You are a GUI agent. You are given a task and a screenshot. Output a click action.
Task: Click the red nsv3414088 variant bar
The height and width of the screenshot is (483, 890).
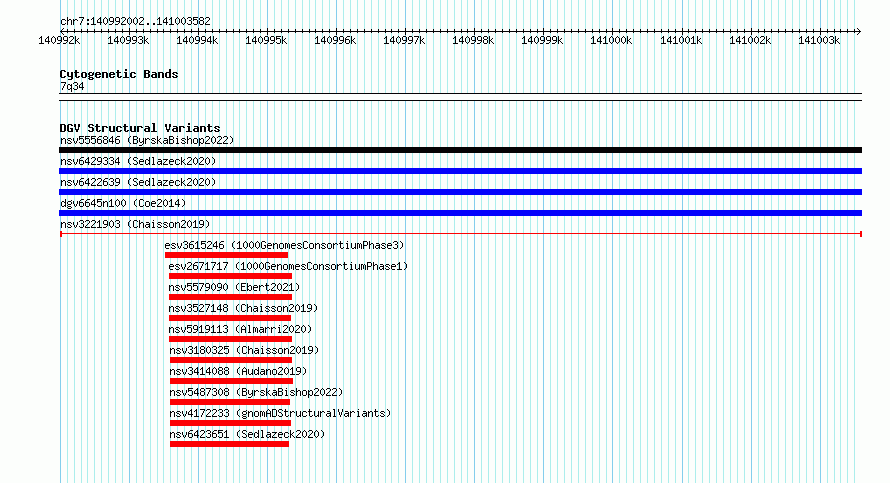point(232,381)
